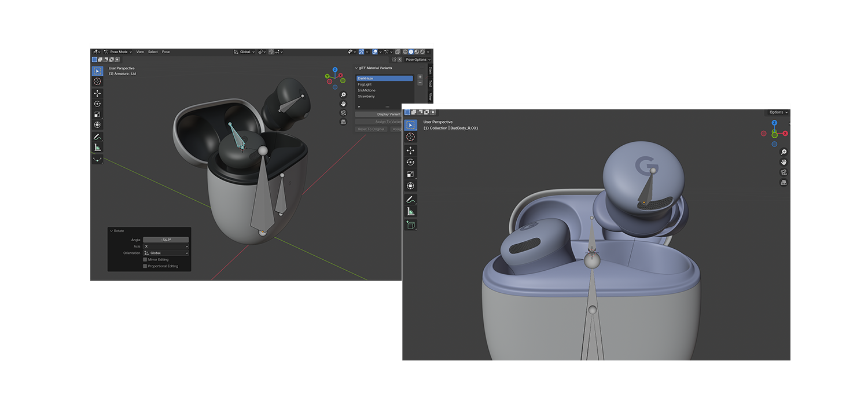Switch to solid viewport shading
This screenshot has width=868, height=405.
tap(411, 51)
